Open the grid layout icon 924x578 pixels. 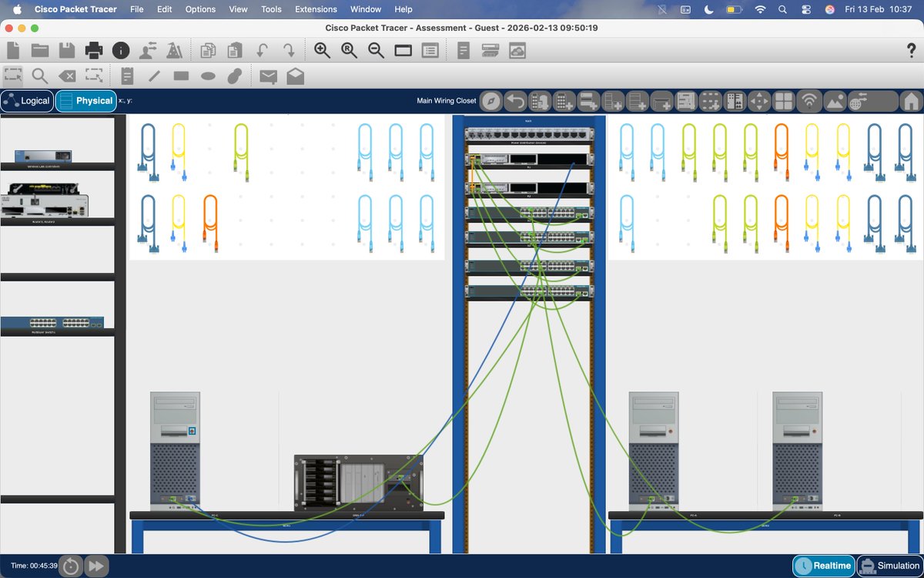(784, 101)
